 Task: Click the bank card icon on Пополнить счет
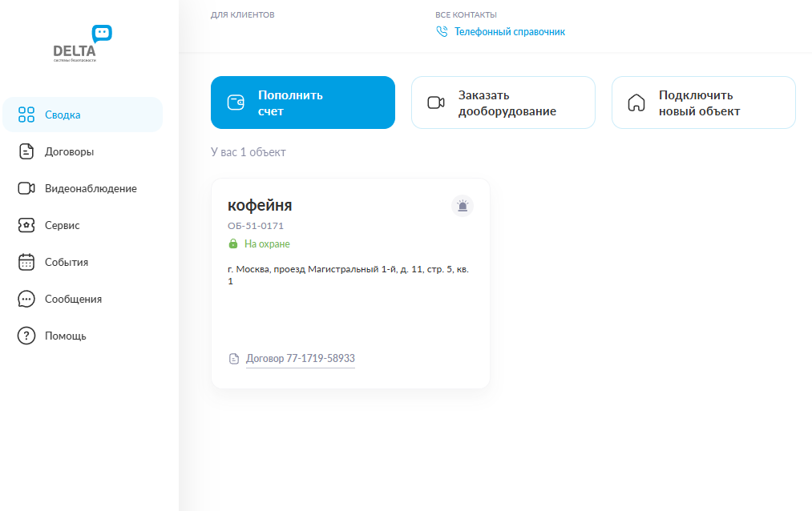234,103
